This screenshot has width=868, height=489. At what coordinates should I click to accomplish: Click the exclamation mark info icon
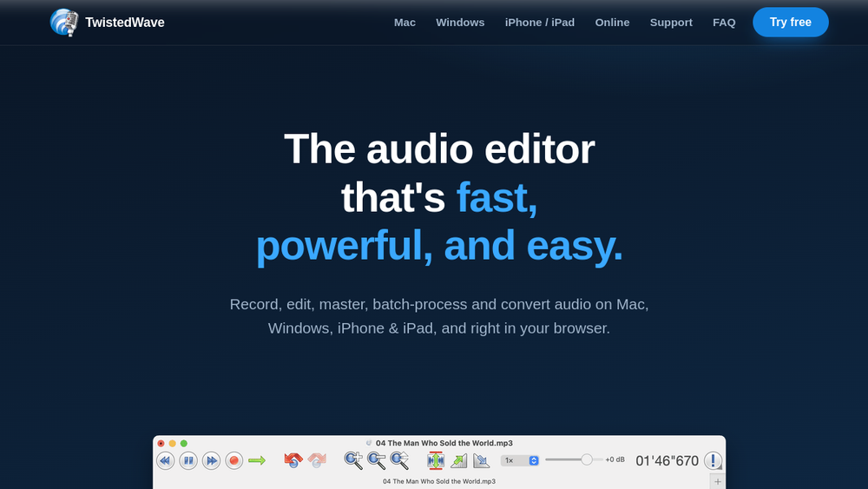pyautogui.click(x=713, y=460)
